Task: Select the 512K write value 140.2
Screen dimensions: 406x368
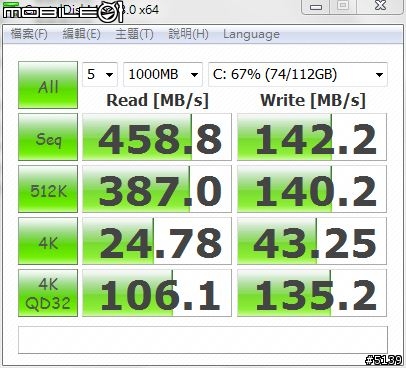Action: click(x=312, y=189)
